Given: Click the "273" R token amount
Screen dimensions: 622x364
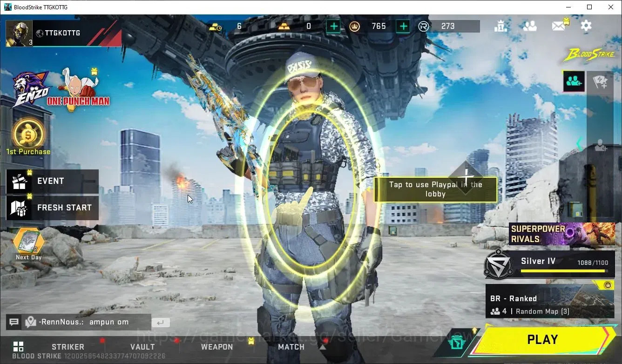Looking at the screenshot, I should click(x=448, y=27).
